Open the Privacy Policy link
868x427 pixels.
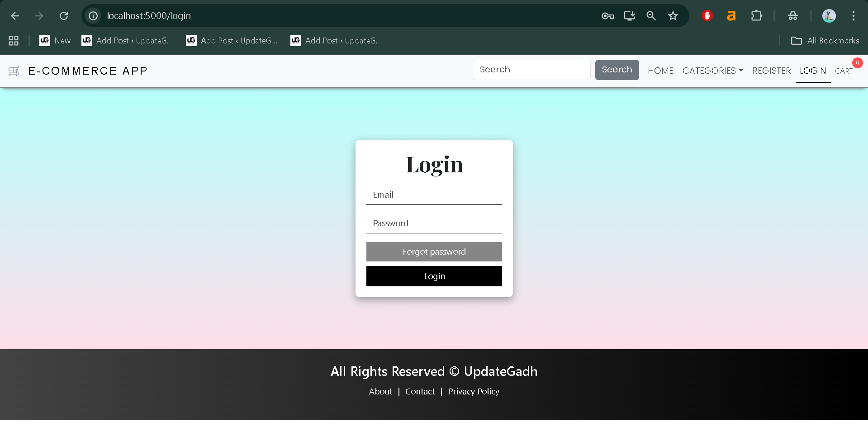pos(473,391)
